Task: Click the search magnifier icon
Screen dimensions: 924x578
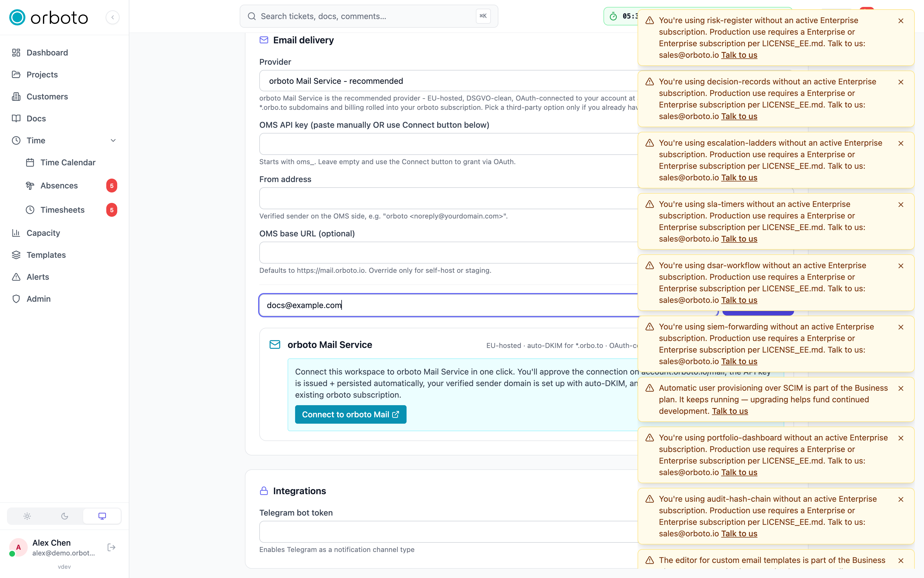Action: pos(252,16)
